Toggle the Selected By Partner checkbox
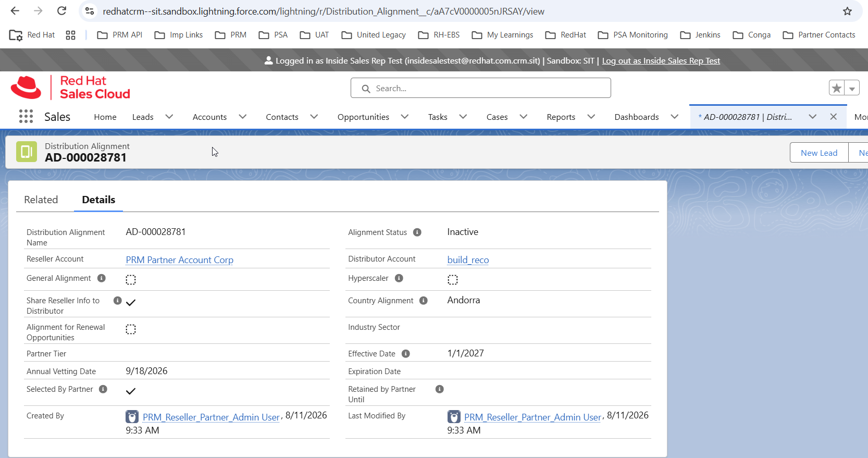868x458 pixels. tap(131, 391)
